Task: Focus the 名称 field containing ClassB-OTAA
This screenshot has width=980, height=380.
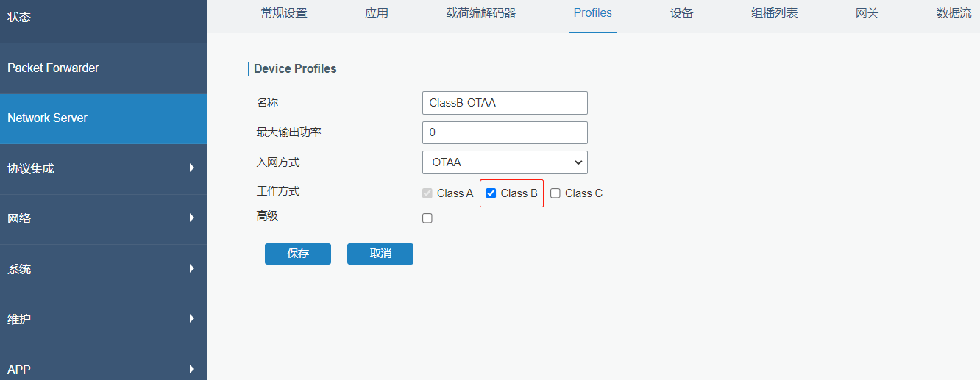Action: tap(505, 103)
